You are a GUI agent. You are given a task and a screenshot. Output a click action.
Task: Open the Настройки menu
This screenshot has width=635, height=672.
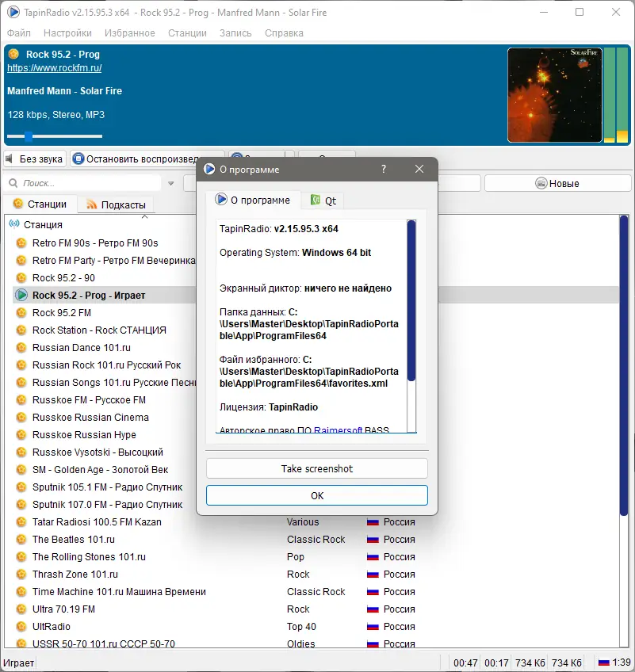pos(67,33)
